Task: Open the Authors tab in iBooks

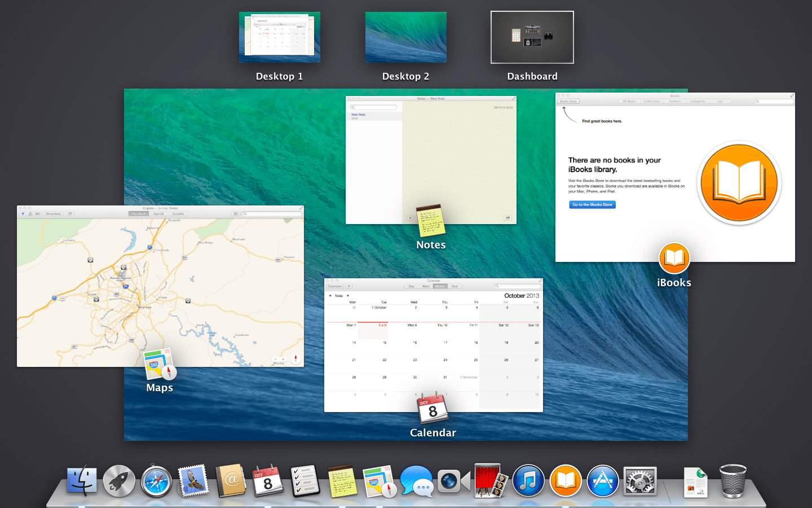Action: [675, 102]
